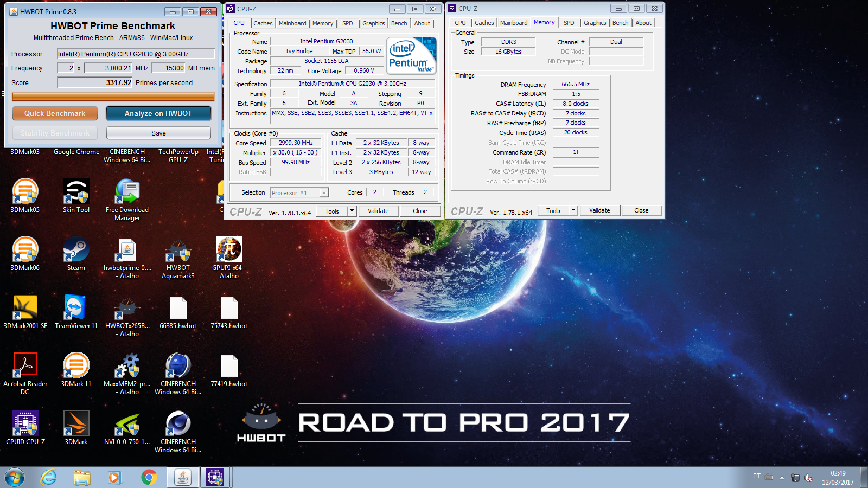Open the 3DMark06 desktop icon

pos(25,253)
